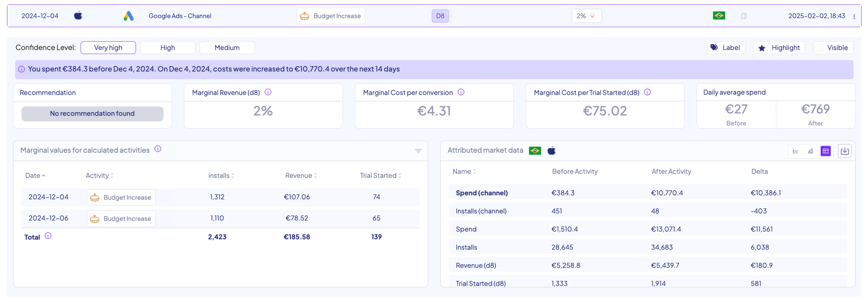Click the Highlight button
This screenshot has height=297, width=868.
click(779, 48)
